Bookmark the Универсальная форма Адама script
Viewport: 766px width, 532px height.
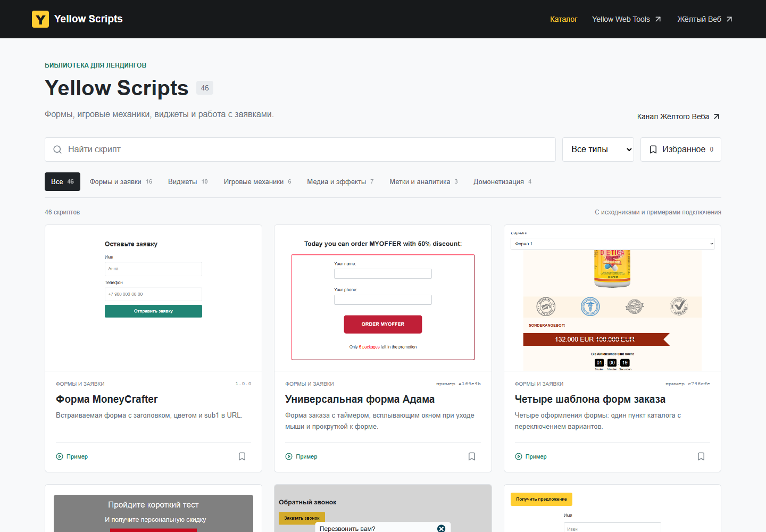(x=472, y=456)
